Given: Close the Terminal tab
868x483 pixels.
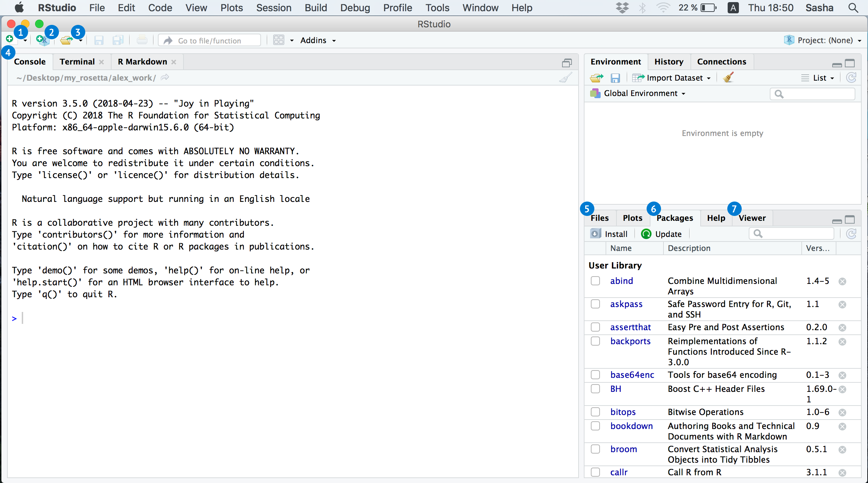Looking at the screenshot, I should (x=102, y=62).
